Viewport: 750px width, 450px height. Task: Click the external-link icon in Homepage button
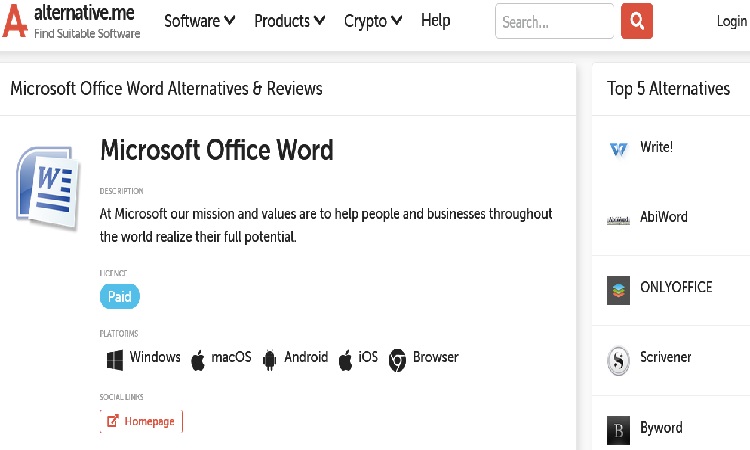tap(112, 421)
